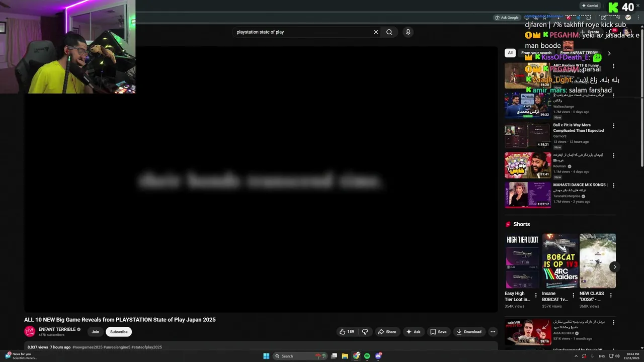Open File Explorer from the taskbar
Image resolution: width=644 pixels, height=362 pixels.
point(345,356)
